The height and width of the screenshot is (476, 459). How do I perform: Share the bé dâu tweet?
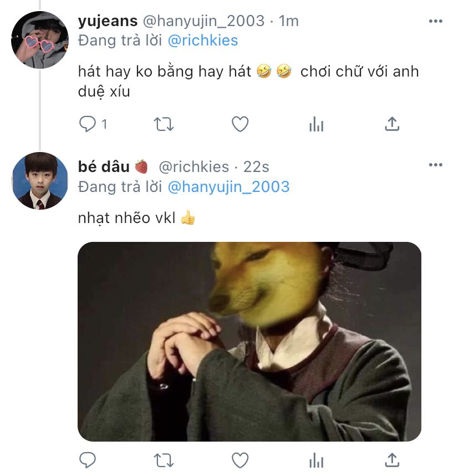[392, 460]
